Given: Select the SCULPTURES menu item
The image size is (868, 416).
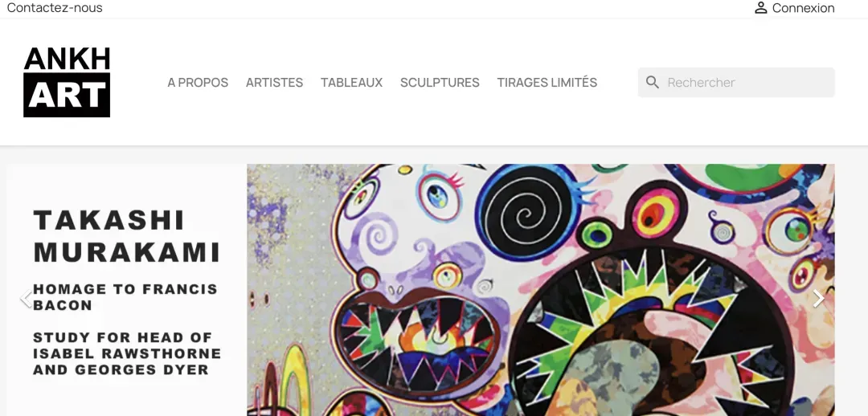Looking at the screenshot, I should coord(440,83).
